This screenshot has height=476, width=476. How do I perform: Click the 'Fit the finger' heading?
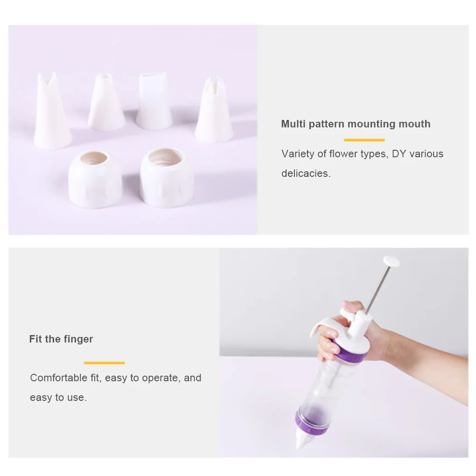(x=61, y=339)
